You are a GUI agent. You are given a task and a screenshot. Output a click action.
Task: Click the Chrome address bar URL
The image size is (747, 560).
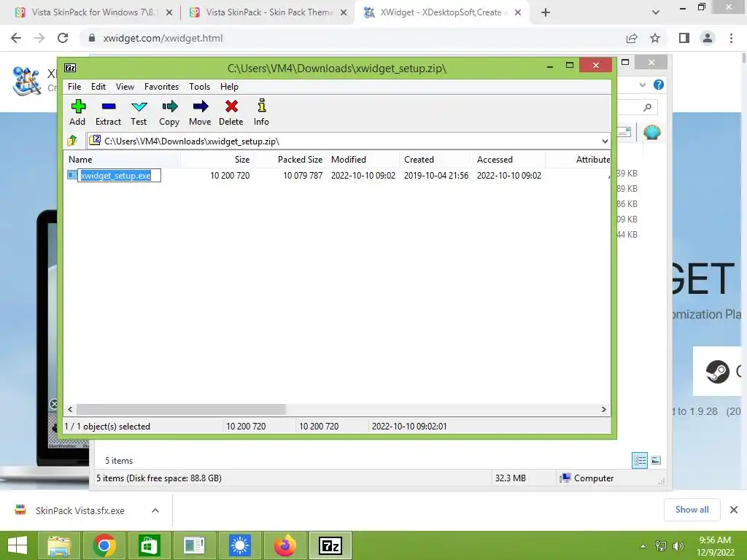[x=163, y=38]
